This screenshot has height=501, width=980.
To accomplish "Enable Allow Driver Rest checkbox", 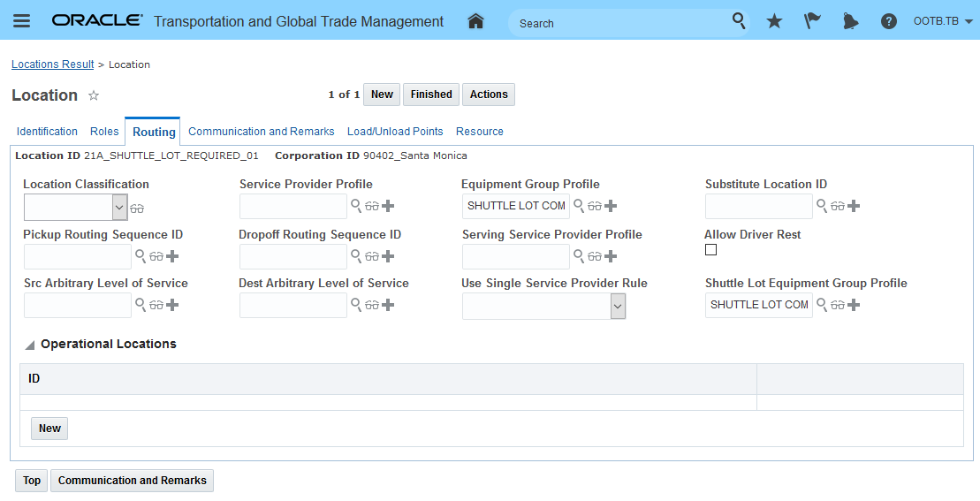I will pos(710,250).
